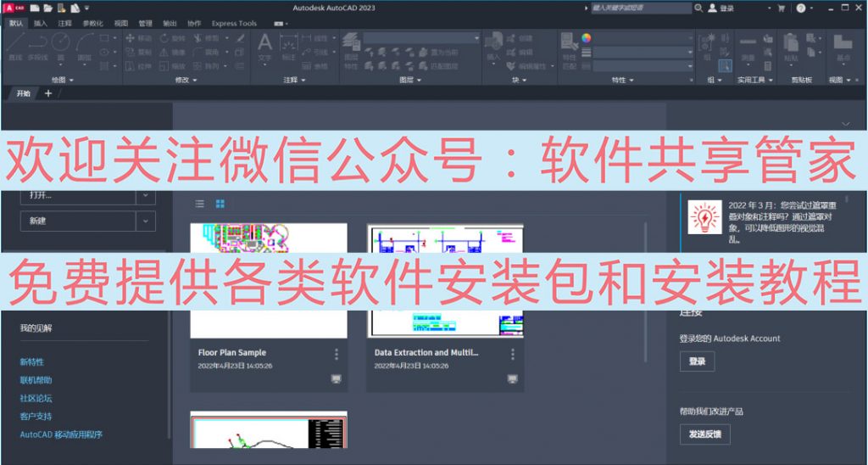Switch recent files to list view
868x465 pixels.
[200, 204]
